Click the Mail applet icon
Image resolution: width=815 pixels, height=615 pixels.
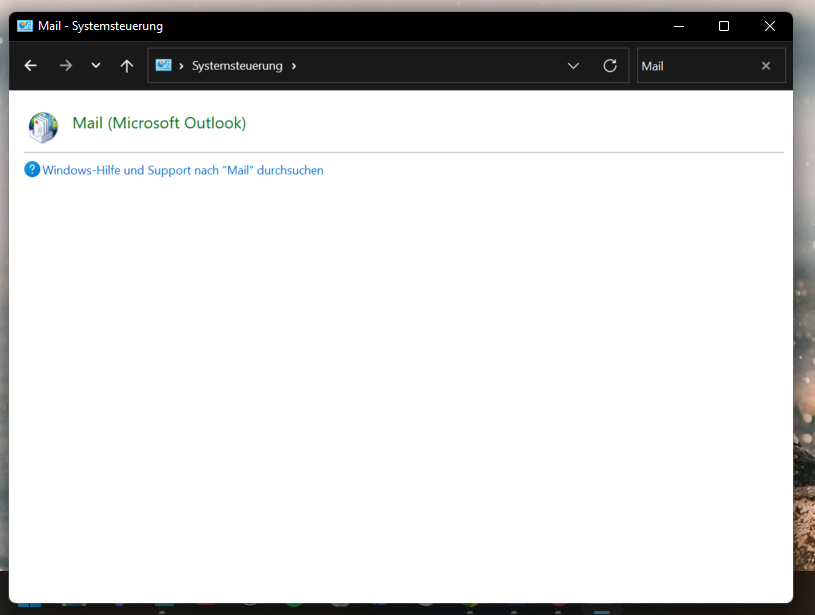pos(43,127)
